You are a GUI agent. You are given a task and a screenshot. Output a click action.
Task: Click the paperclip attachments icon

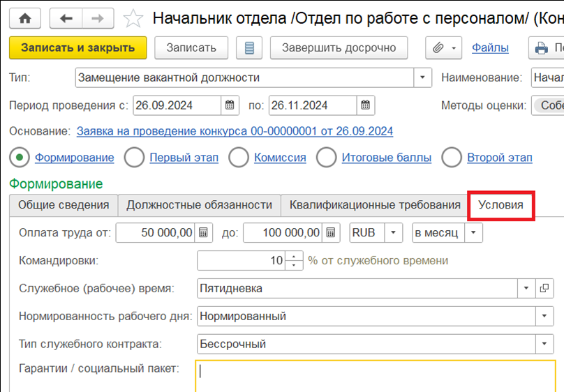(x=438, y=48)
